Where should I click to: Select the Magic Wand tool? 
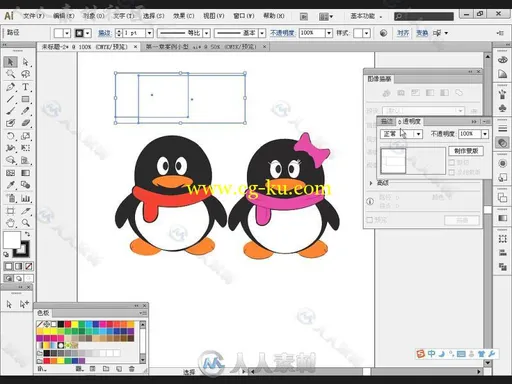click(x=10, y=74)
